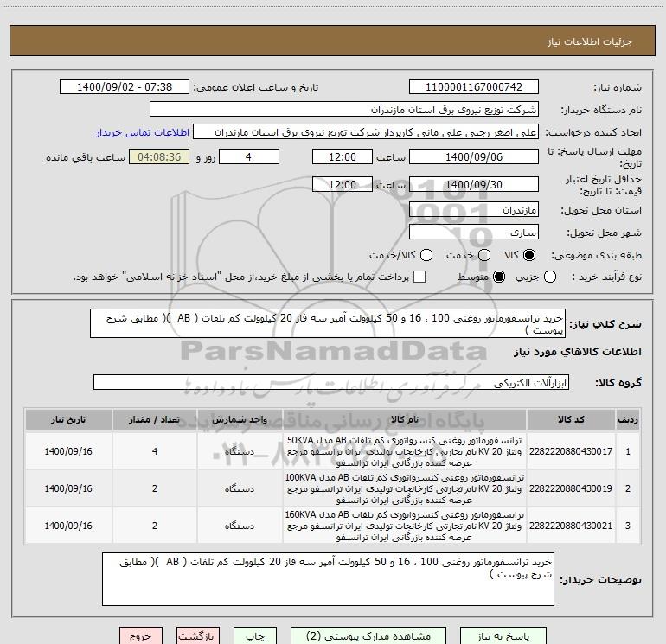This screenshot has width=666, height=644.
Task: Click the چاپ print button
Action: [255, 636]
